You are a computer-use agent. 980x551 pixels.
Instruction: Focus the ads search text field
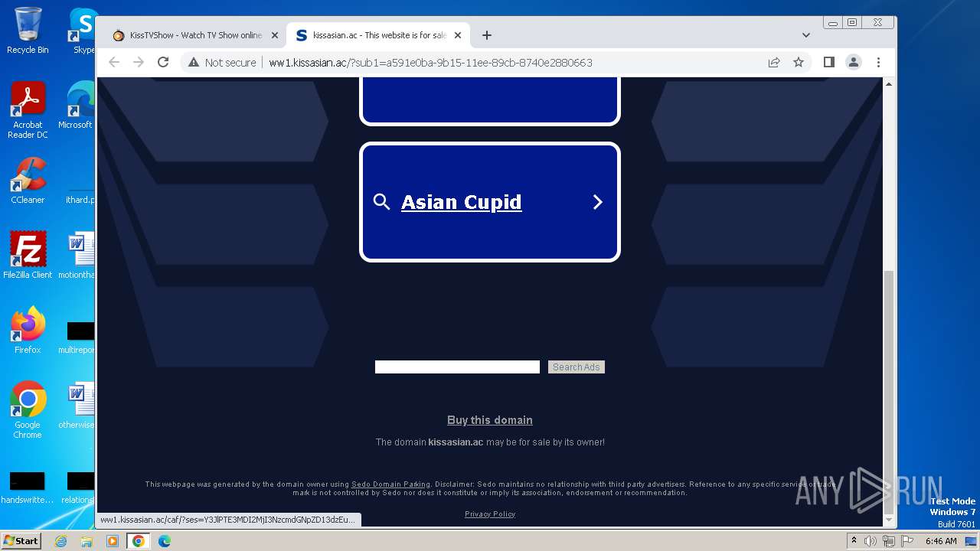coord(457,367)
